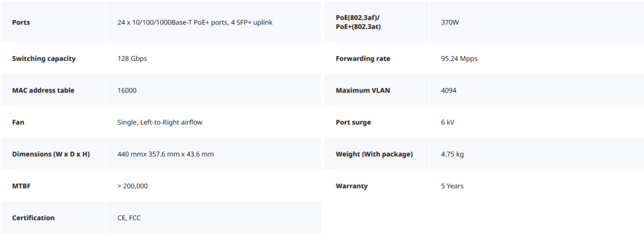Click the Ports label cell
This screenshot has width=644, height=234.
53,22
